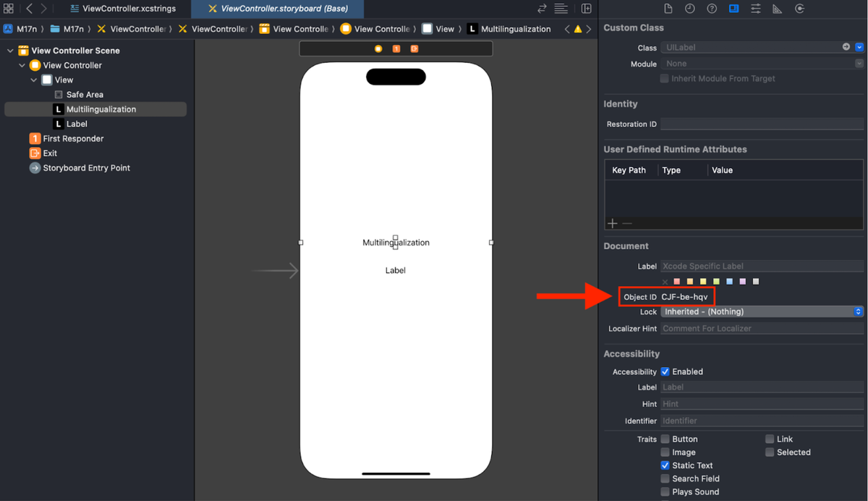The image size is (868, 501).
Task: Toggle the Accessibility Enabled checkbox
Action: [x=665, y=371]
